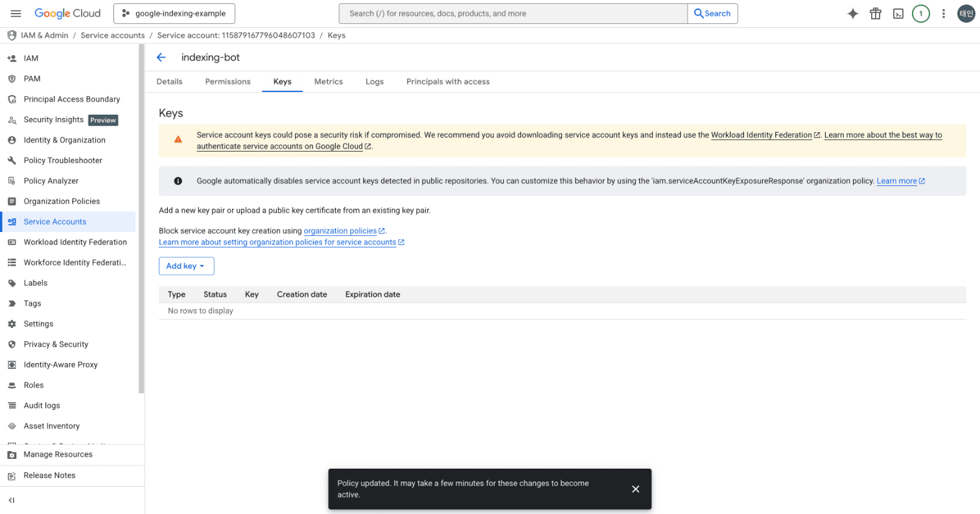
Task: Collapse the sidebar navigation panel
Action: point(12,500)
